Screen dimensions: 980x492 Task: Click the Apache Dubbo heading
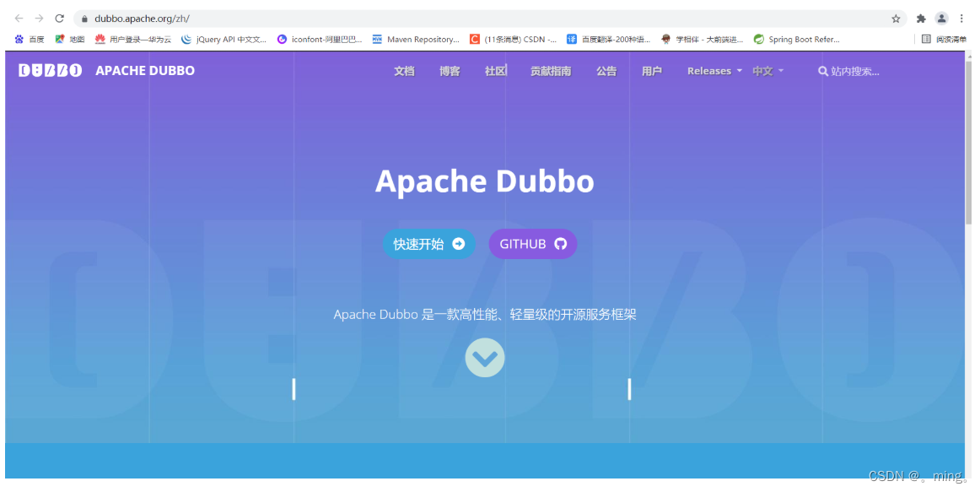484,181
